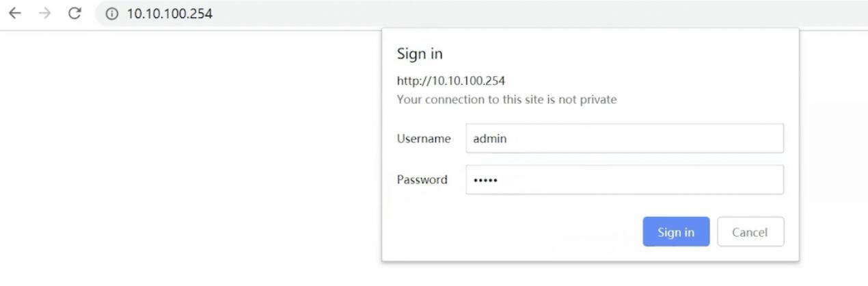Click the Username label
868x286 pixels.
(424, 139)
